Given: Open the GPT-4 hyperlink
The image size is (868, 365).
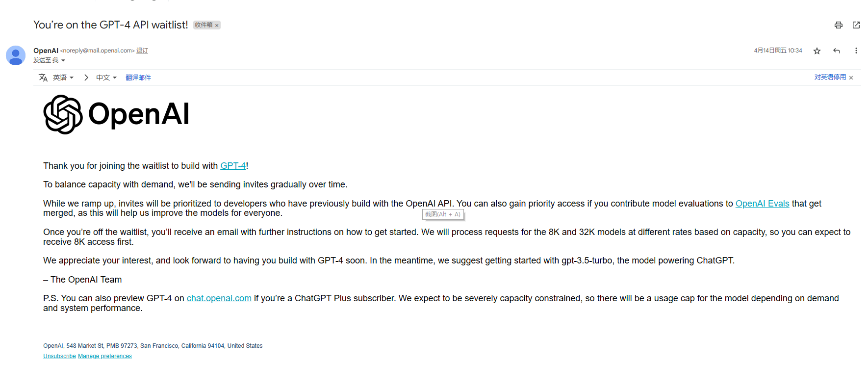Looking at the screenshot, I should tap(233, 166).
